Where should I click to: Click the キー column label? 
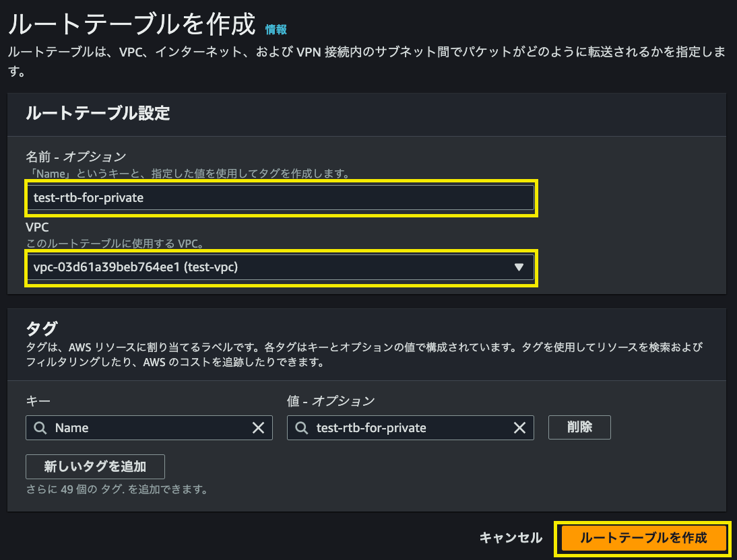point(38,400)
